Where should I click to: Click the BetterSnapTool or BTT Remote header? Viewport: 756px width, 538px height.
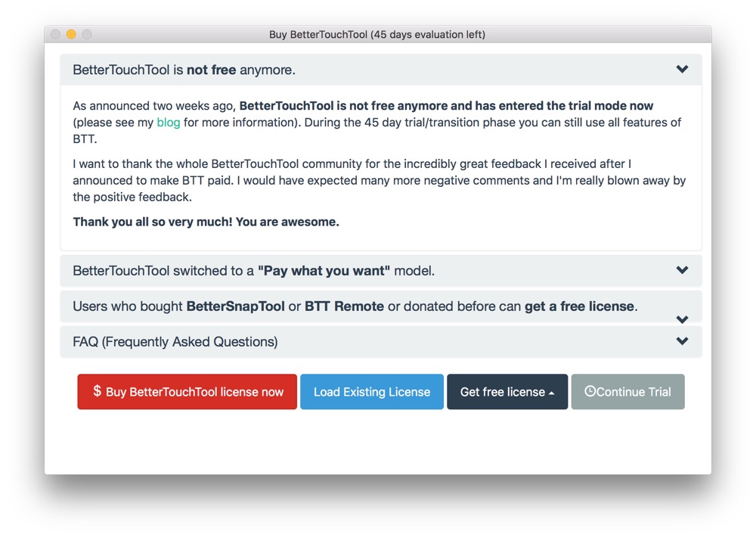(381, 306)
